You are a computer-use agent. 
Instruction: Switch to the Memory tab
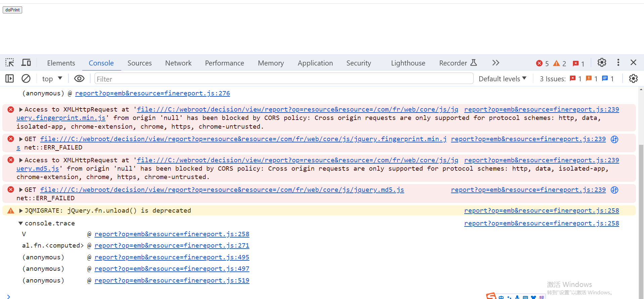[x=271, y=63]
